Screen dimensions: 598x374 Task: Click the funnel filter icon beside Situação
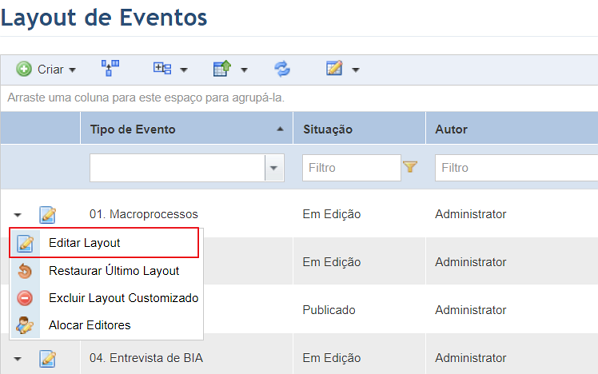click(x=410, y=167)
